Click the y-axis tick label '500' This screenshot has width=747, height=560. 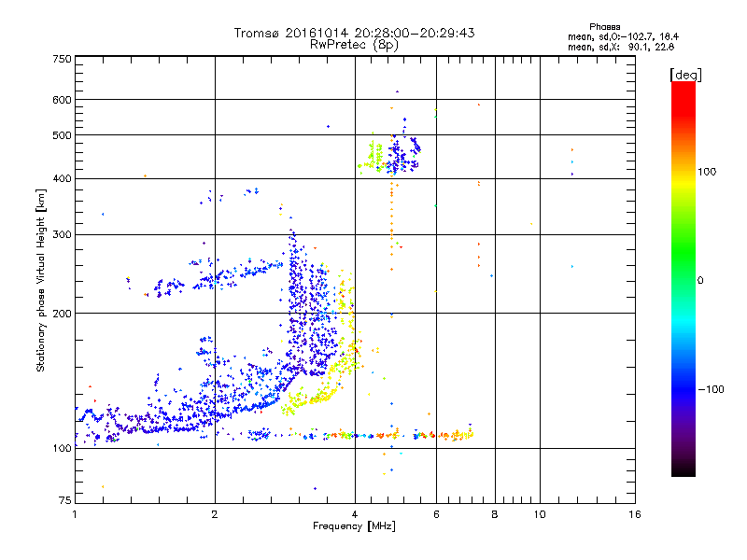(62, 135)
